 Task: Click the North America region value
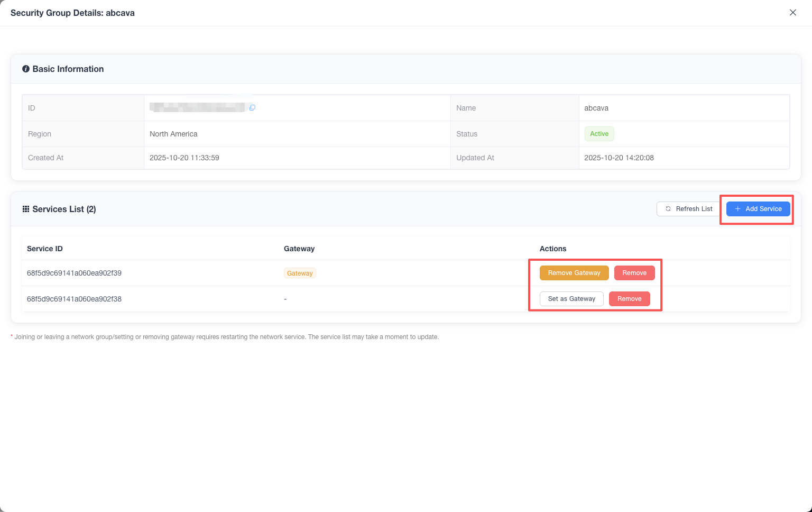(x=173, y=134)
